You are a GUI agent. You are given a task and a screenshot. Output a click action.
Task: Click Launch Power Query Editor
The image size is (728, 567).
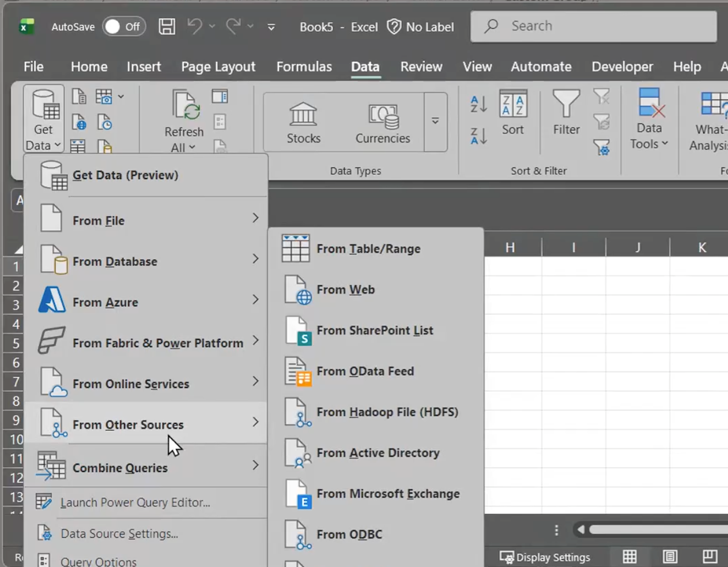(135, 502)
